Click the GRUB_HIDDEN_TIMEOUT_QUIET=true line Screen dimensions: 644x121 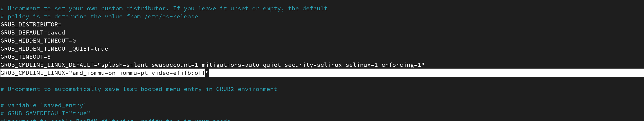coord(54,49)
